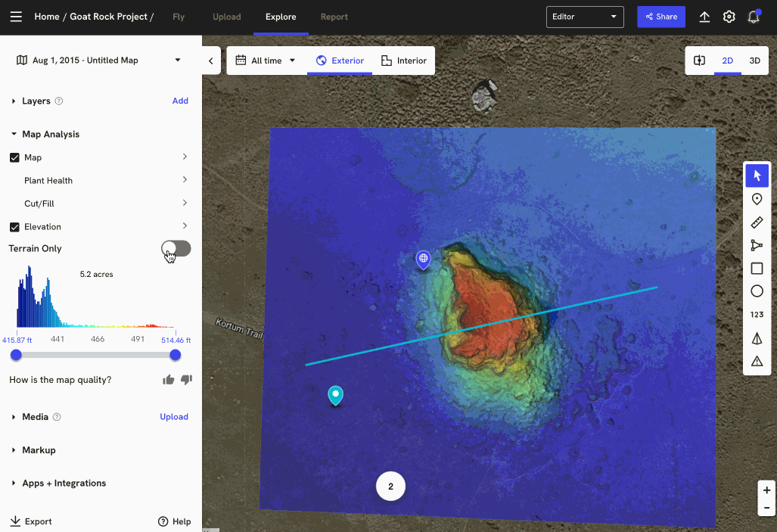Open the All time date filter
777x532 pixels.
(x=266, y=61)
